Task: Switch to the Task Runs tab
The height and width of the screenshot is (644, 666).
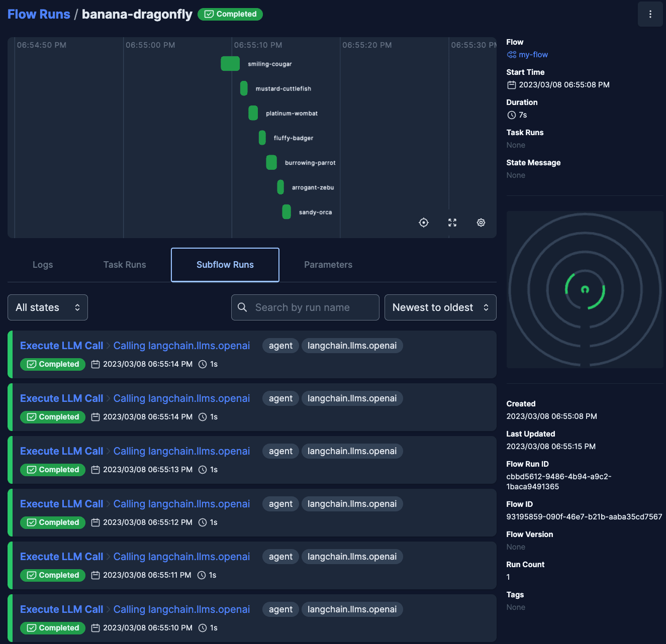Action: (x=125, y=265)
